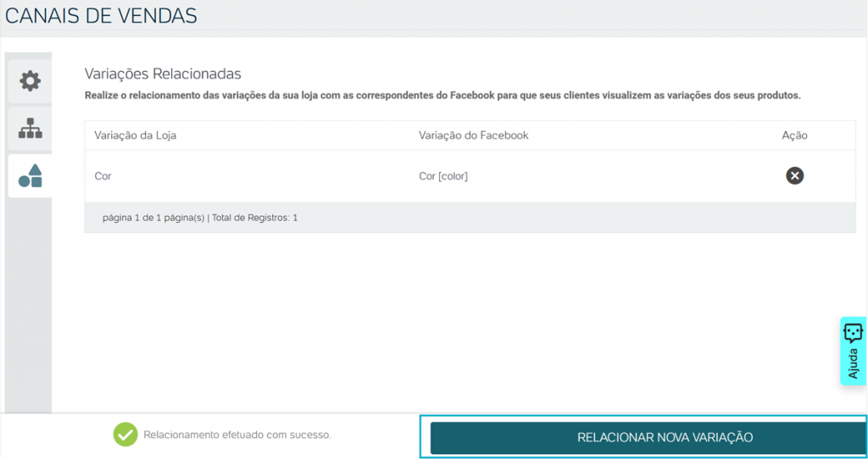Open the category hierarchy tab in sidebar
Image resolution: width=868 pixels, height=459 pixels.
(30, 128)
